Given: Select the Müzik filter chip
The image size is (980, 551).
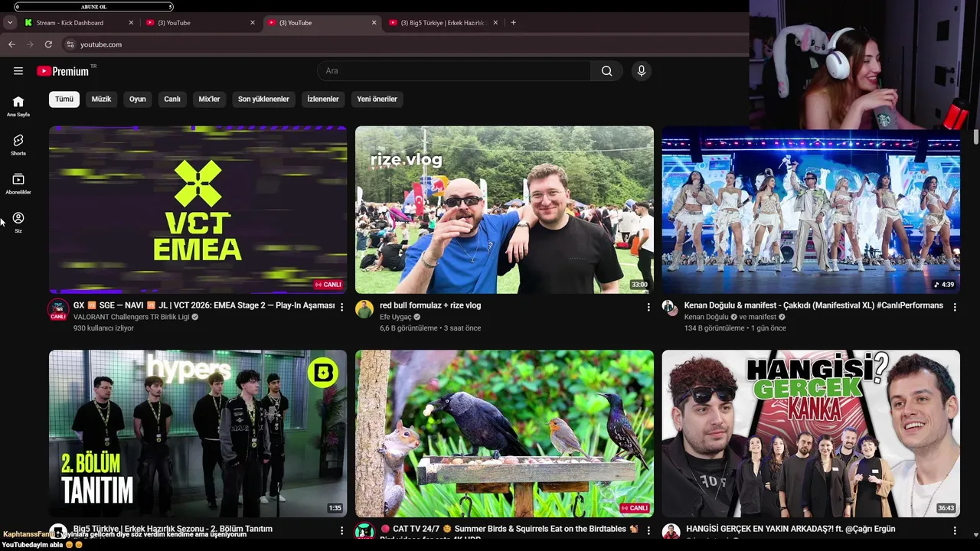Looking at the screenshot, I should (x=101, y=99).
